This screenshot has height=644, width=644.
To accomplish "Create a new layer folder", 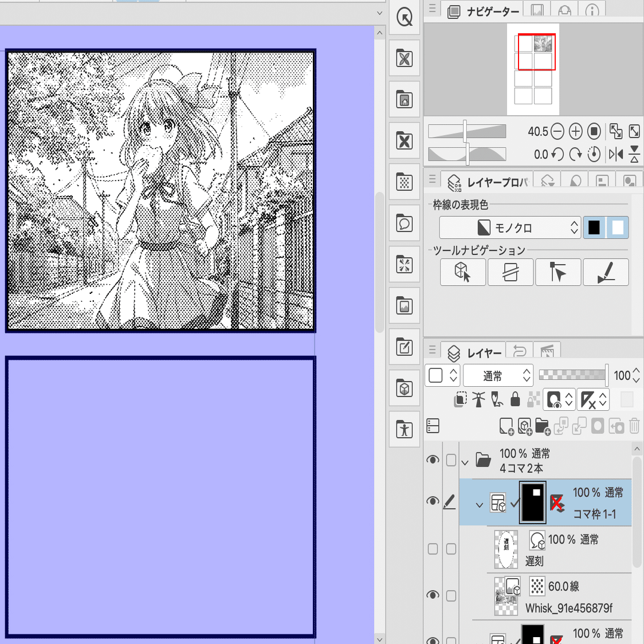I will (x=543, y=426).
